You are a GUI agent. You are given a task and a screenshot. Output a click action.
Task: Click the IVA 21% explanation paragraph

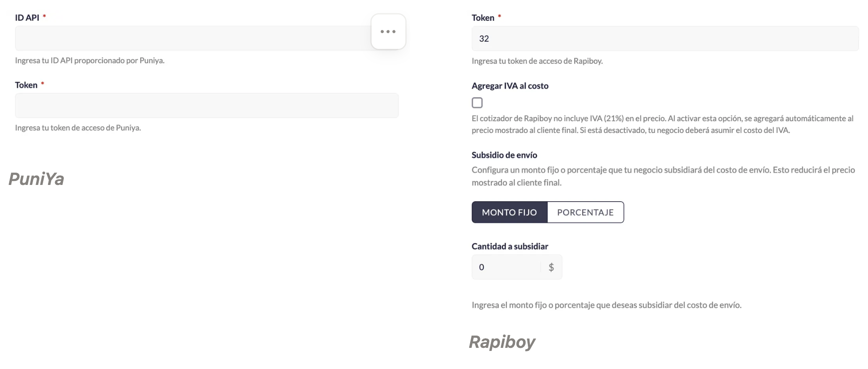tap(662, 124)
